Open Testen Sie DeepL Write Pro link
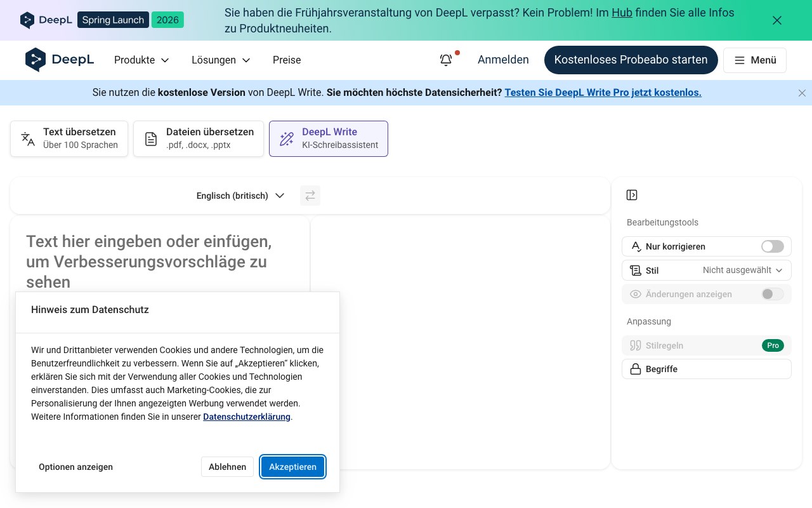The image size is (812, 508). point(603,93)
